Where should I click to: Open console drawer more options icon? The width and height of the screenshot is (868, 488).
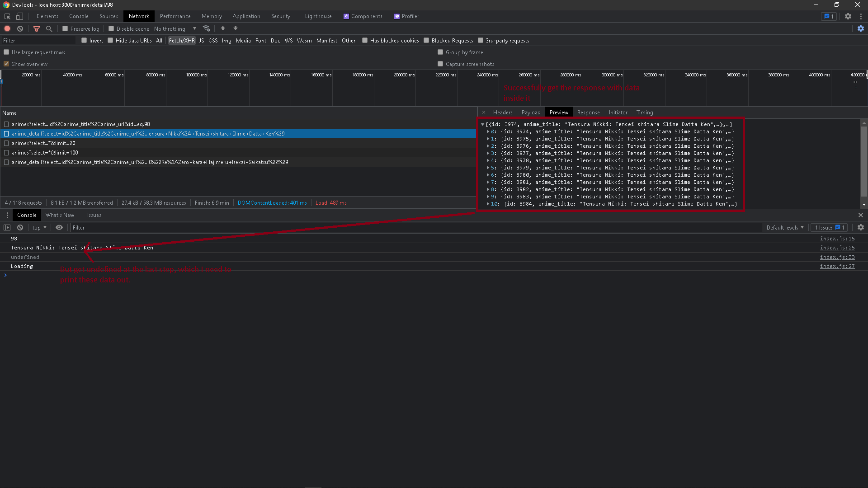tap(7, 215)
